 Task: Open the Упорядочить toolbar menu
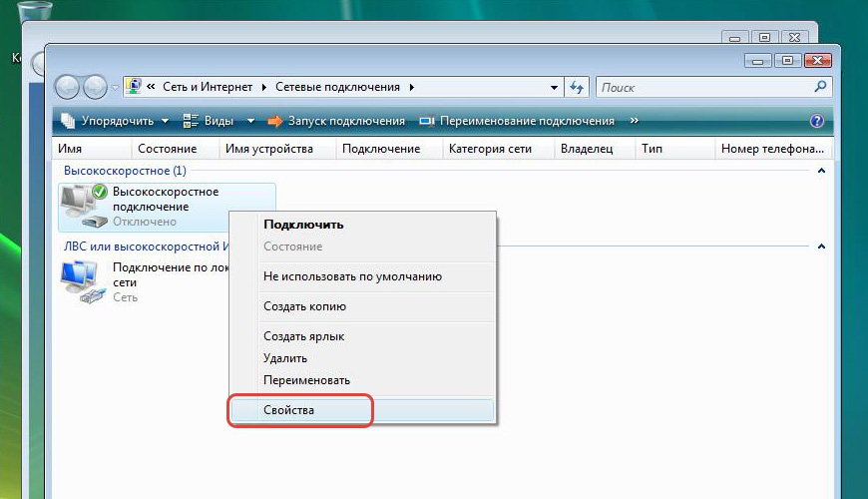[115, 121]
